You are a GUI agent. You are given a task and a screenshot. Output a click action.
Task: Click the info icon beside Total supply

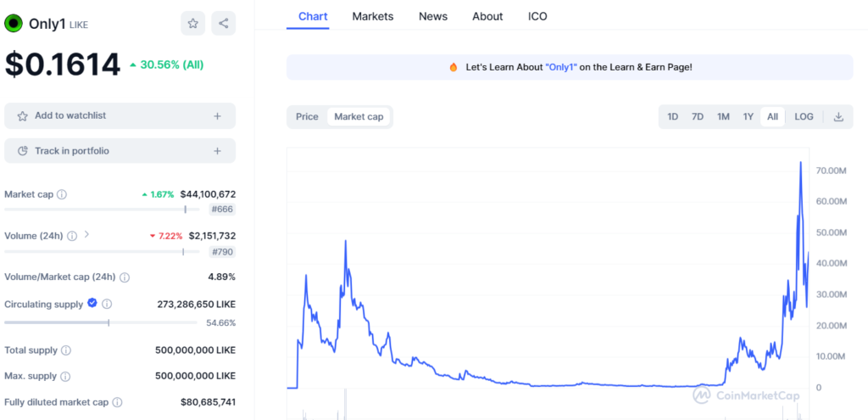pyautogui.click(x=66, y=350)
